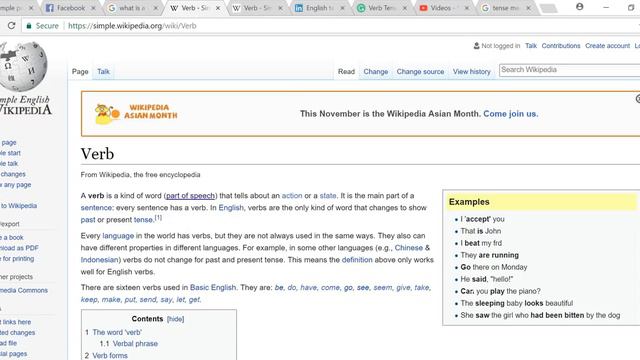
Task: Follow the 'language' link
Action: (118, 236)
